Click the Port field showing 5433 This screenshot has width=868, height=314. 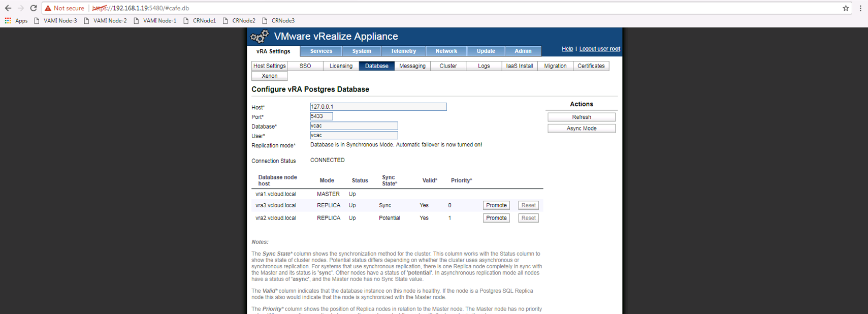(322, 116)
